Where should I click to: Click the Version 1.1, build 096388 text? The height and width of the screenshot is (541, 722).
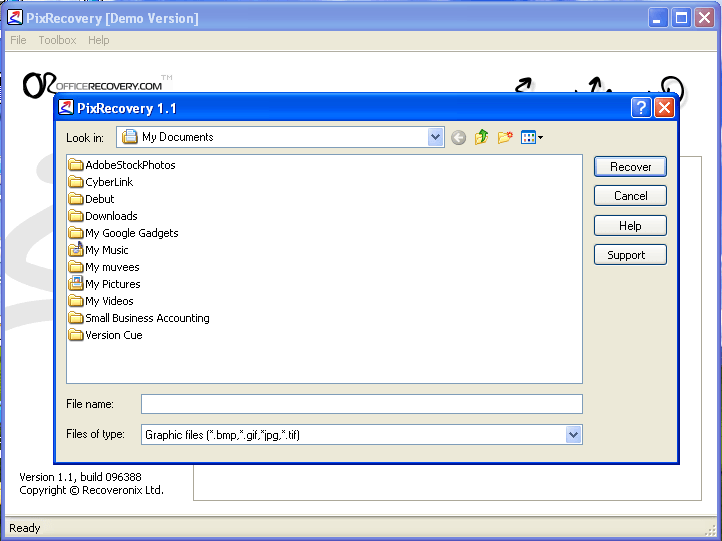tap(80, 477)
